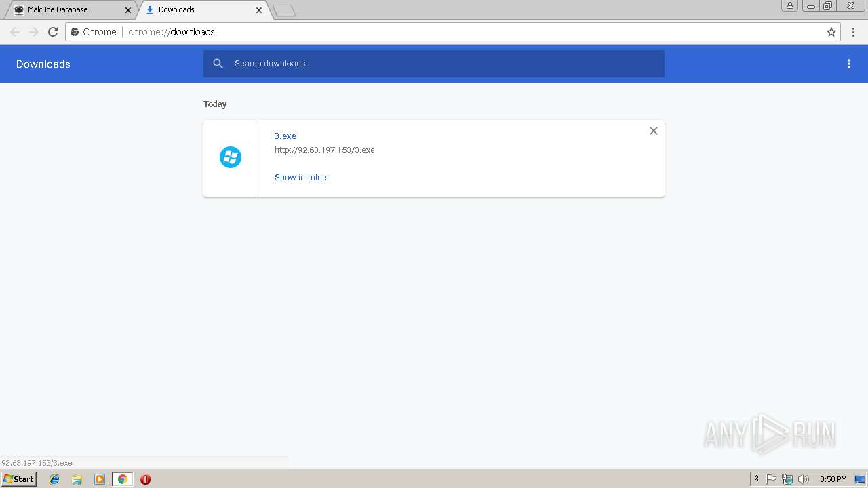
Task: Launch Internet Explorer from the taskbar
Action: (54, 479)
